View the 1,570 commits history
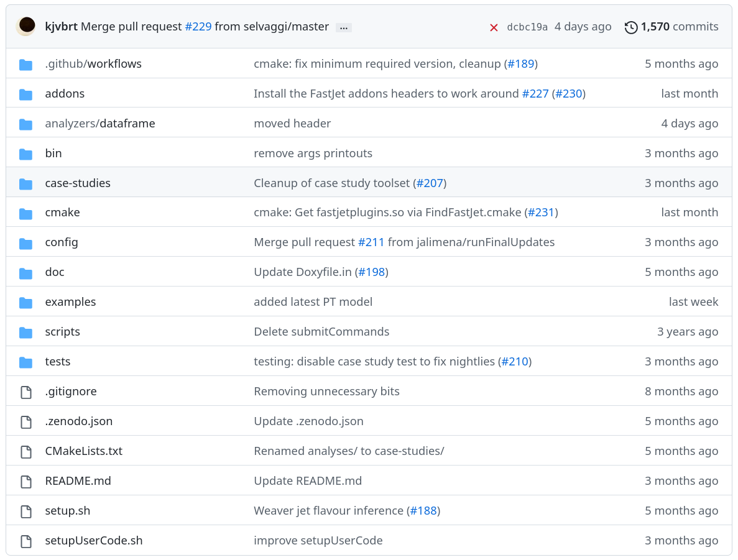 pos(679,27)
